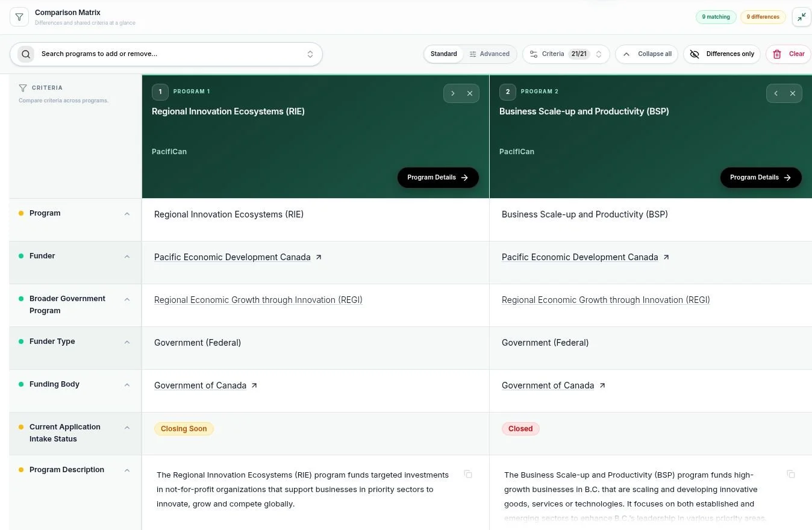
Task: Open the search programs selector arrows
Action: tap(310, 54)
